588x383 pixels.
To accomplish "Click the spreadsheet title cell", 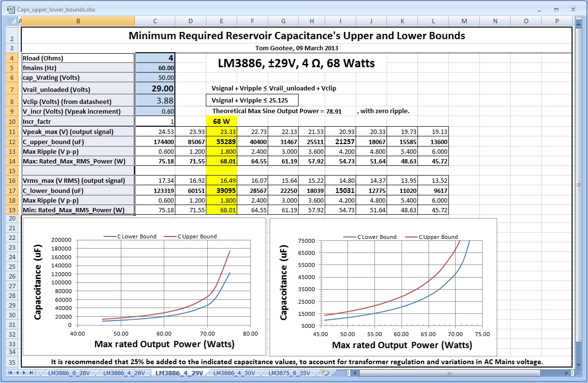I will pos(297,36).
